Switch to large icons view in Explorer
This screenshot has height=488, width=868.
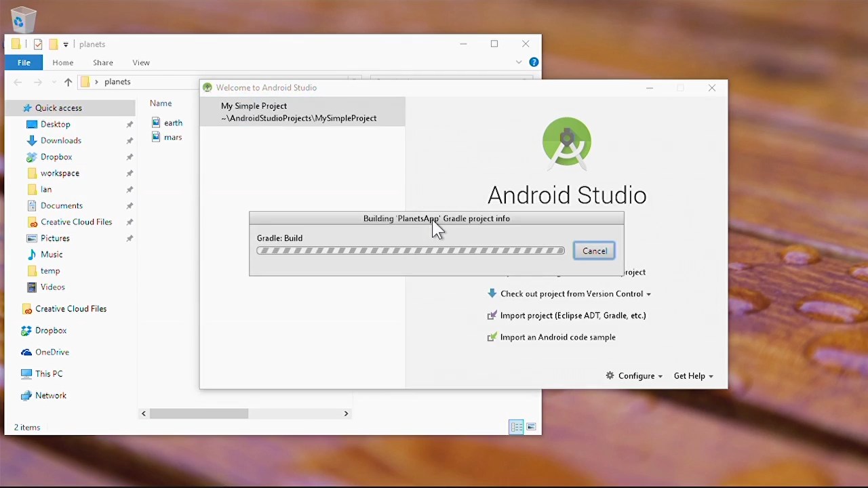point(531,427)
